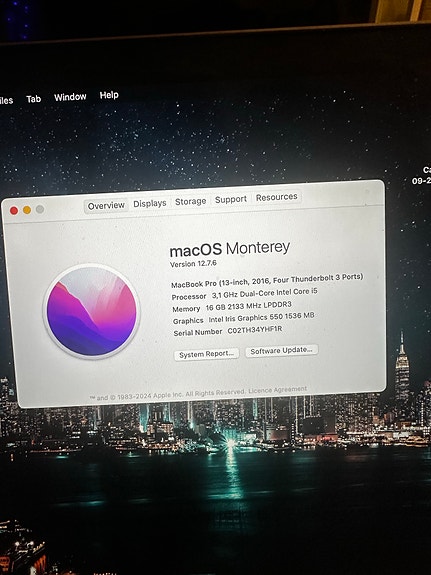
Task: Open the Storage tab
Action: (190, 201)
